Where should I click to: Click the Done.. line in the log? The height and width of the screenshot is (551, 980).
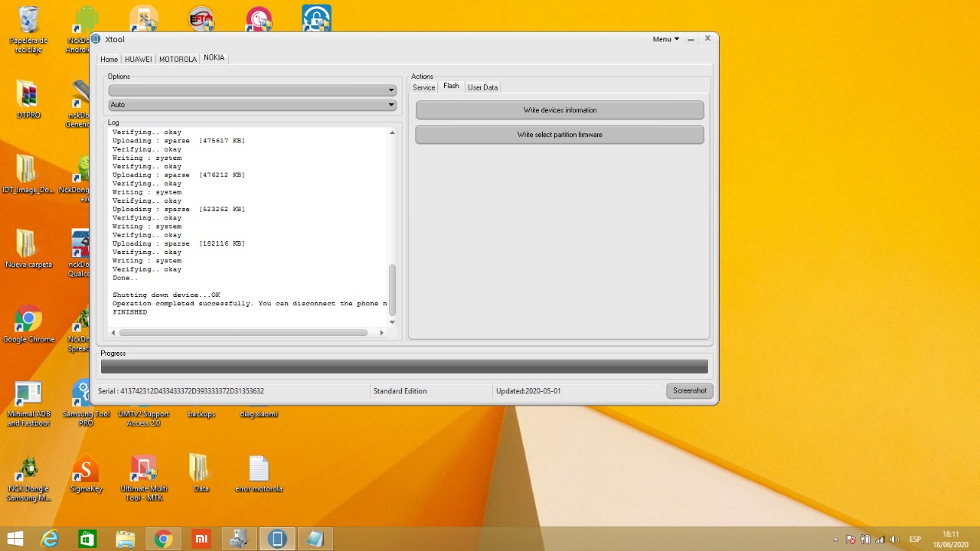click(x=126, y=278)
